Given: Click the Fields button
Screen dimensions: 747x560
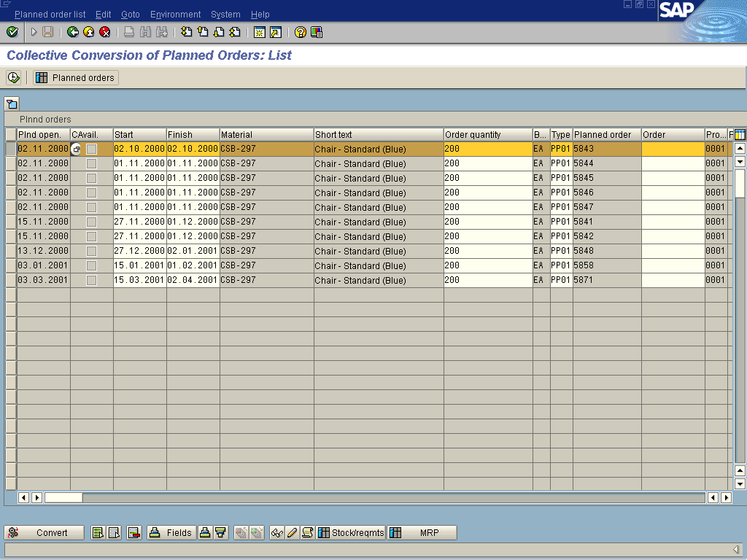Looking at the screenshot, I should [x=171, y=532].
